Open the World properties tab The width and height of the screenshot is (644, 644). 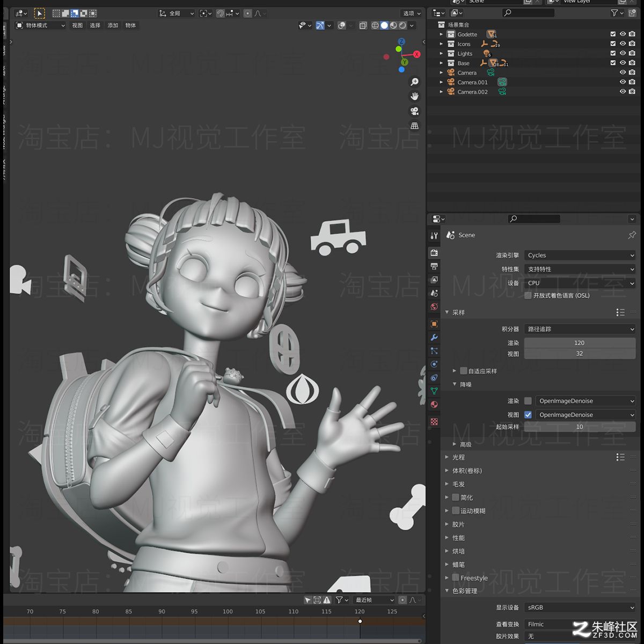point(434,307)
